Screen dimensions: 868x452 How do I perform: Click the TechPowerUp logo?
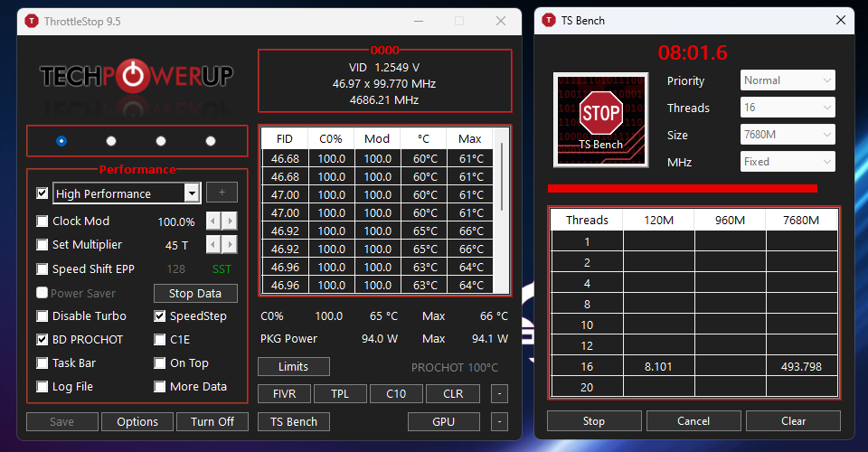coord(137,76)
